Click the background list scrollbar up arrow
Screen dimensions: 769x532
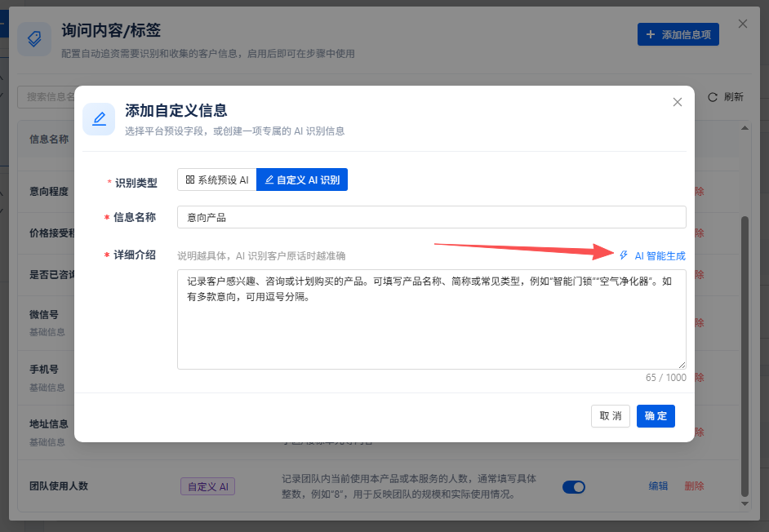[745, 128]
